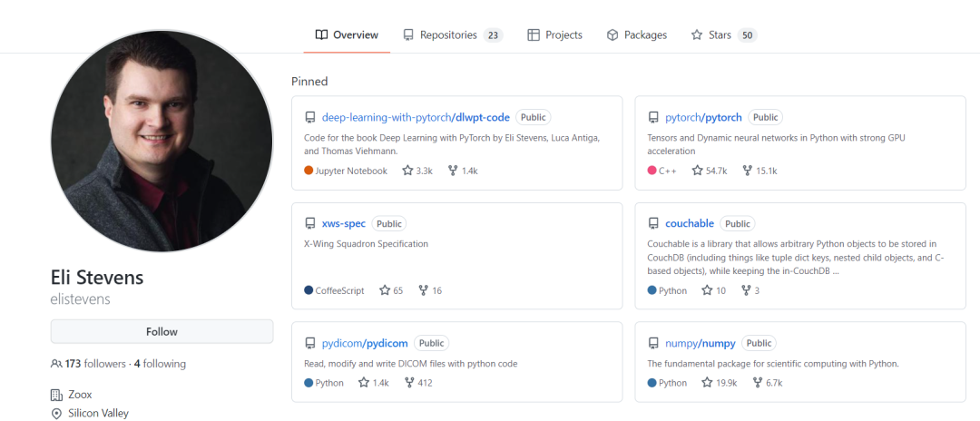Image resolution: width=980 pixels, height=421 pixels.
Task: Click the star icon for dlwpt-code
Action: tap(407, 171)
